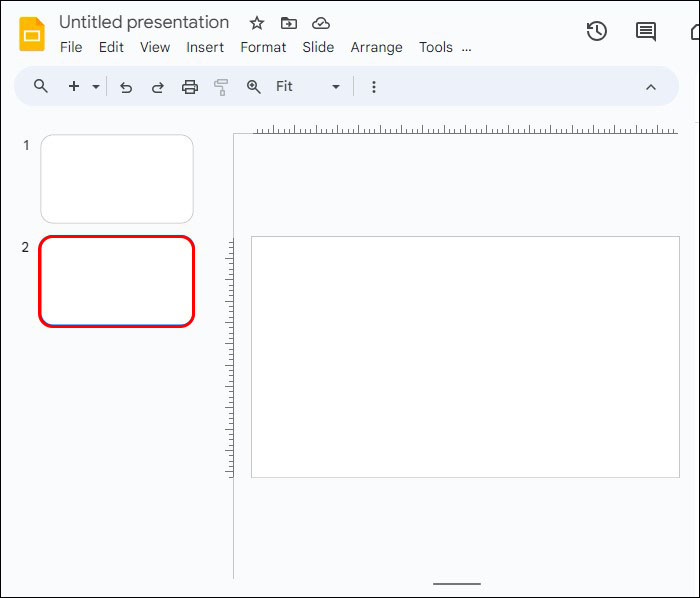700x598 pixels.
Task: Collapse the menus with chevron up
Action: coord(651,87)
